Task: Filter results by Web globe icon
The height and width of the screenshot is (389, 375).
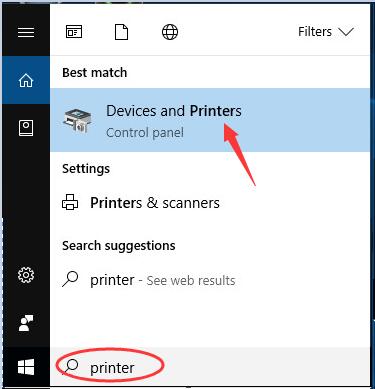Action: point(170,32)
